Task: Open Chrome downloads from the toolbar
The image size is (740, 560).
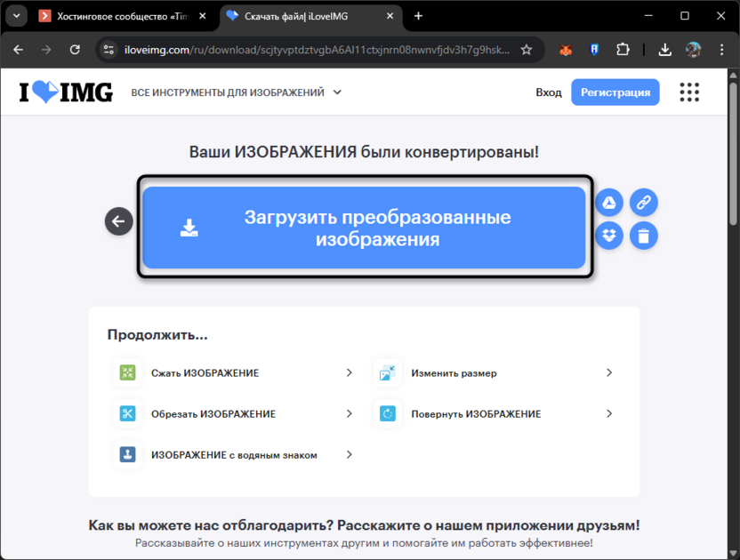Action: point(664,51)
